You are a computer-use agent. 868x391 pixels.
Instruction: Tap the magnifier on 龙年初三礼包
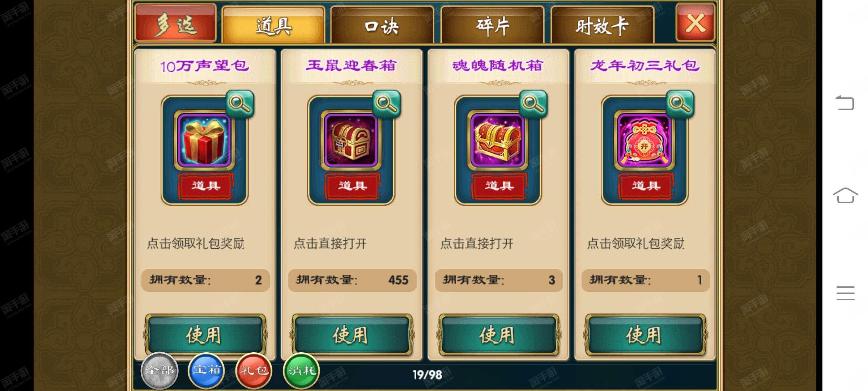tap(680, 104)
